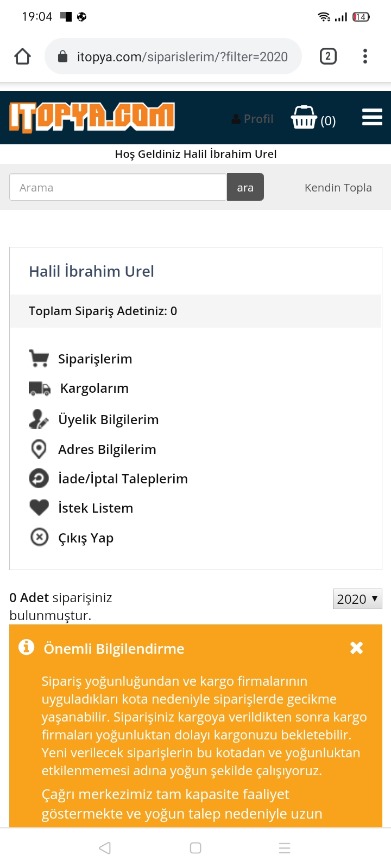Click the Kargolarım truck icon
The height and width of the screenshot is (868, 391).
pyautogui.click(x=39, y=388)
